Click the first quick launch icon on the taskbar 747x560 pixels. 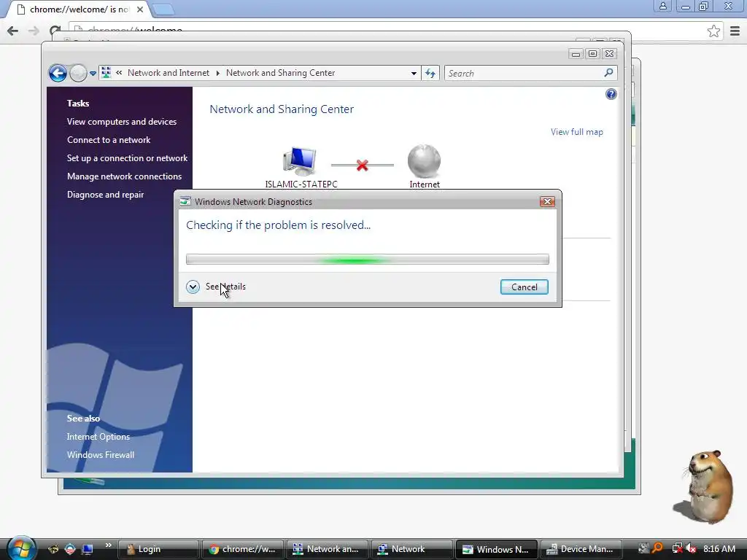(x=53, y=549)
